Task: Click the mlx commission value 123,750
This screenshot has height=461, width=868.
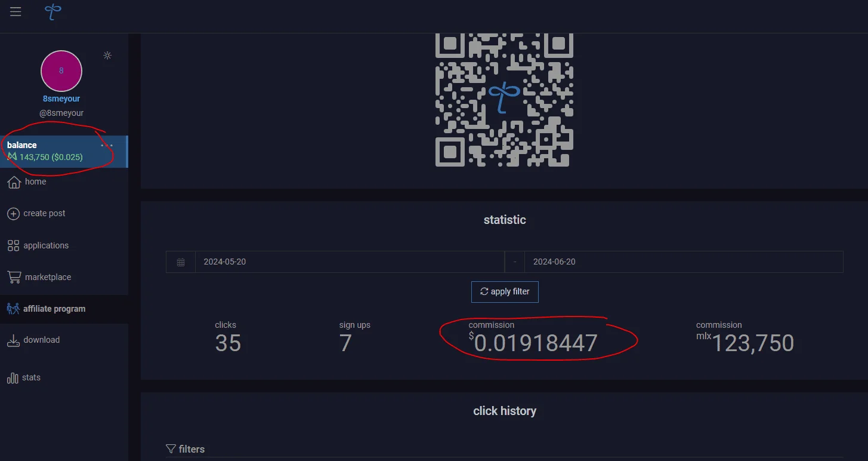Action: tap(753, 343)
